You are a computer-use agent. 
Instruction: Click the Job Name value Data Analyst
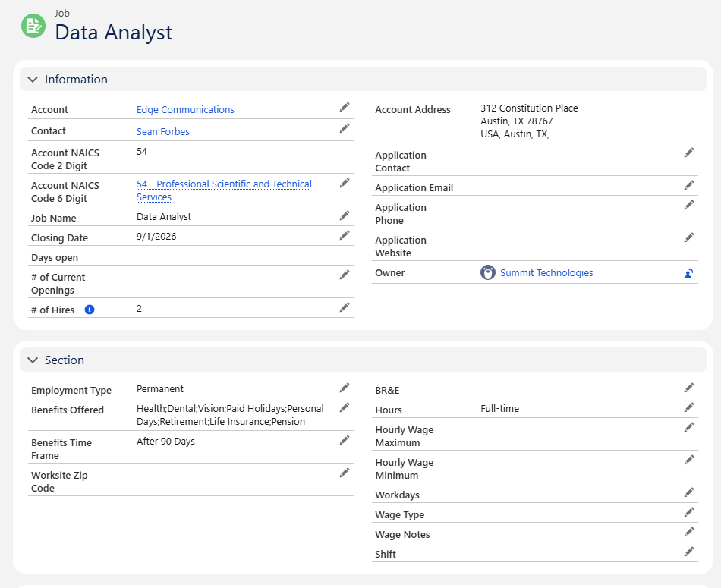tap(164, 216)
